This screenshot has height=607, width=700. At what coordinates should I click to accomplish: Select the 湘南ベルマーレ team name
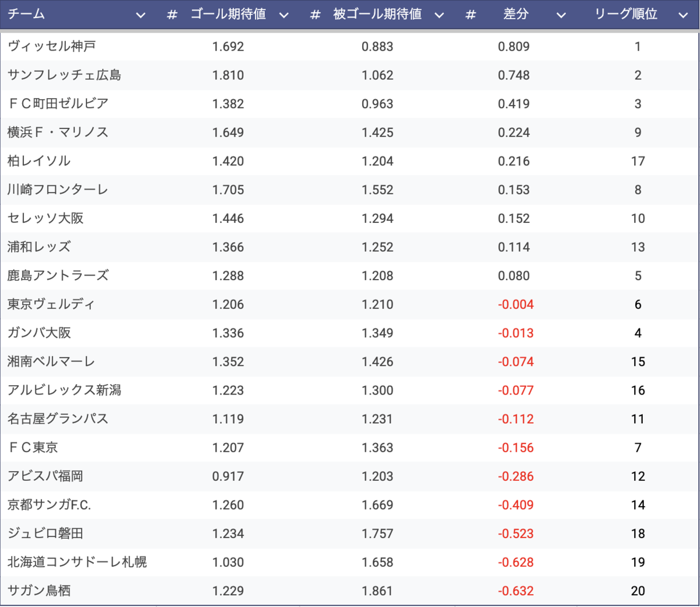pos(51,361)
